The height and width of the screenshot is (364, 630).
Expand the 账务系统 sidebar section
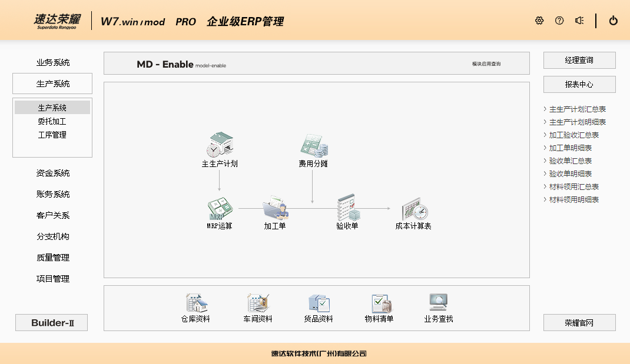(53, 194)
